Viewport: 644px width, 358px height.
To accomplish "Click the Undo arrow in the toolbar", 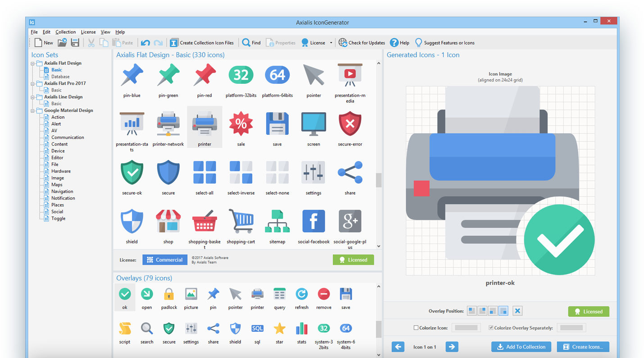I will pyautogui.click(x=145, y=43).
